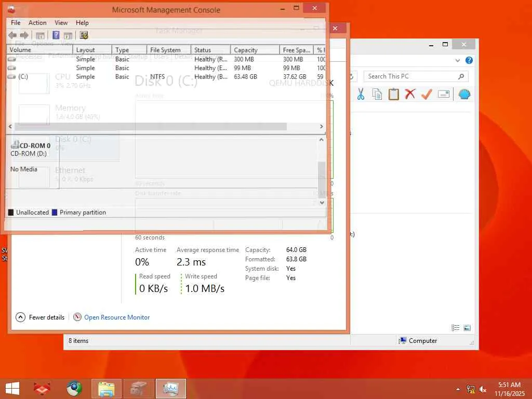Image resolution: width=532 pixels, height=399 pixels.
Task: Click the yellow Settings toolbar icon in console
Action: 84,35
